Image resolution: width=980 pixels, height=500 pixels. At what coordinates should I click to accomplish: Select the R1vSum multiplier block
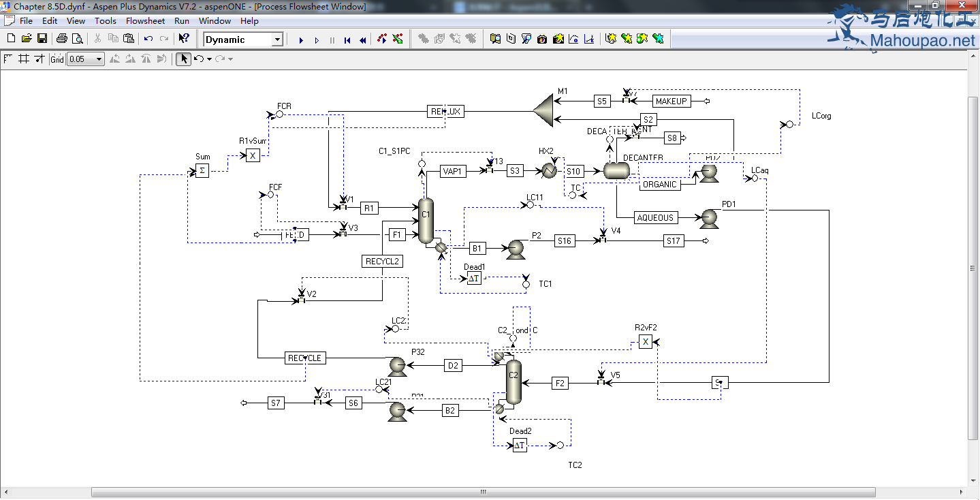(253, 155)
